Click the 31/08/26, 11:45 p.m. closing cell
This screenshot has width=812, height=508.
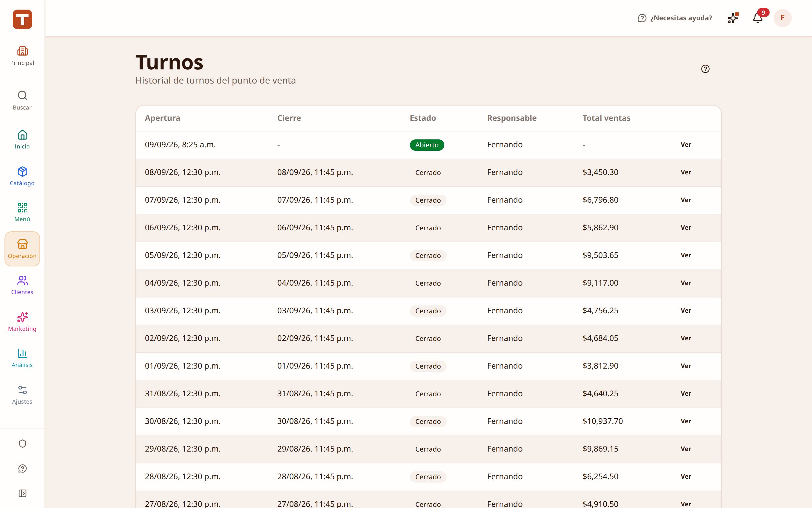[x=315, y=393]
